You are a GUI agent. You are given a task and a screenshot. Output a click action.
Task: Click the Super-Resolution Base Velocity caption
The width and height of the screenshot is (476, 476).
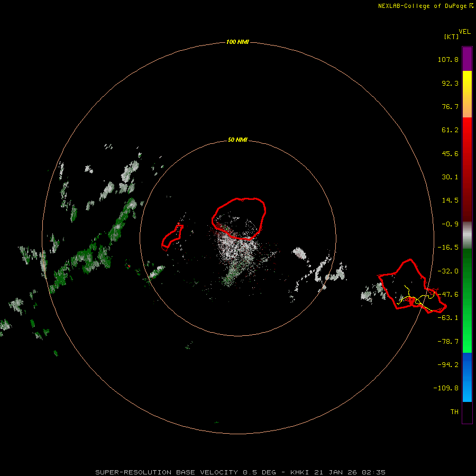pos(241,472)
